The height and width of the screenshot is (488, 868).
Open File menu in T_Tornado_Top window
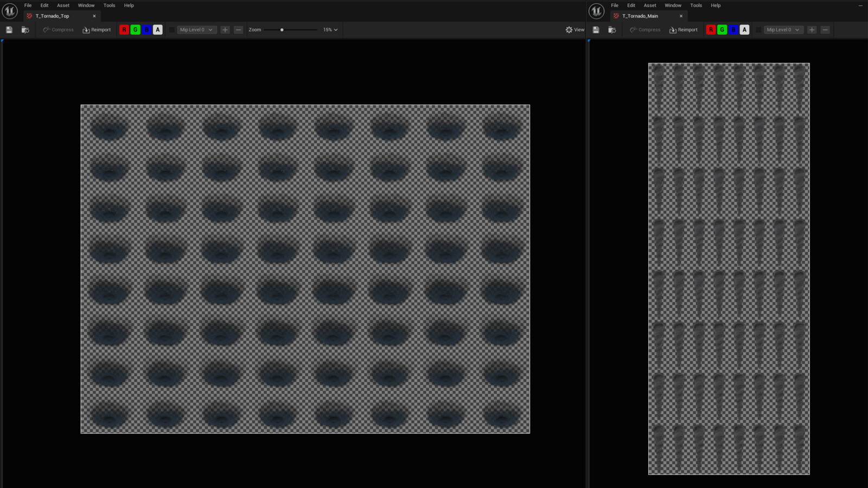click(28, 5)
